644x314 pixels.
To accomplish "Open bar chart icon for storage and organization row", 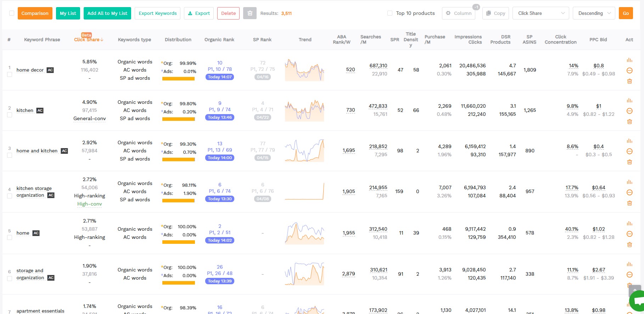I will coord(629,264).
